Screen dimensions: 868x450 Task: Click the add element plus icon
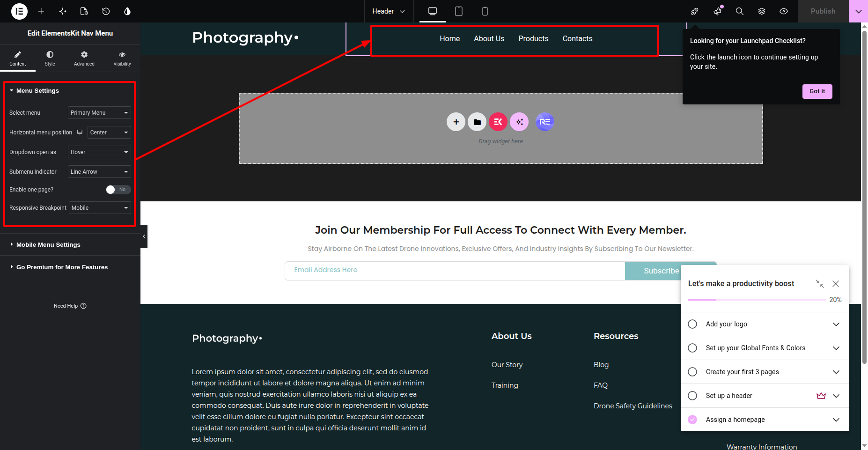pos(41,11)
